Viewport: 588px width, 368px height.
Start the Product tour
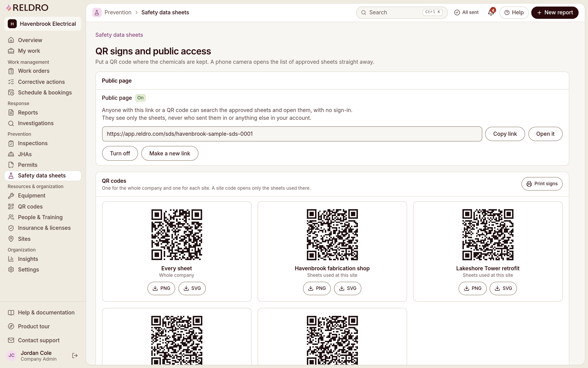(x=43, y=326)
